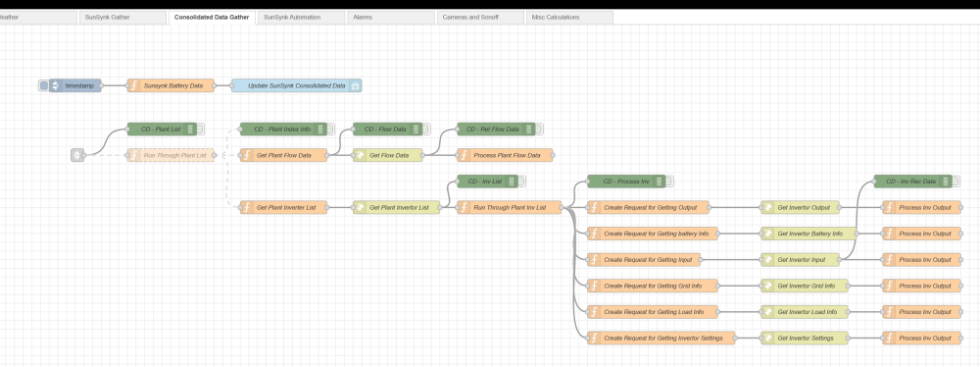Click debug list icon on CD - Inv Rec Data

(945, 181)
